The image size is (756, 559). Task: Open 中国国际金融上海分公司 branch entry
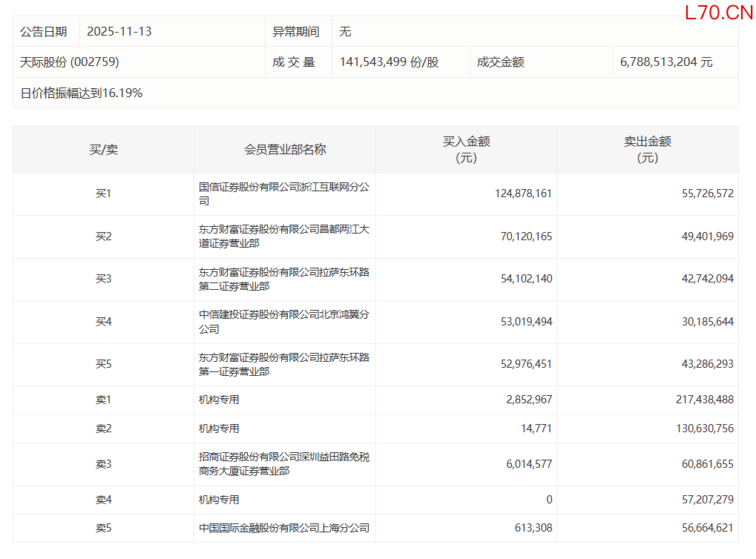click(x=283, y=529)
